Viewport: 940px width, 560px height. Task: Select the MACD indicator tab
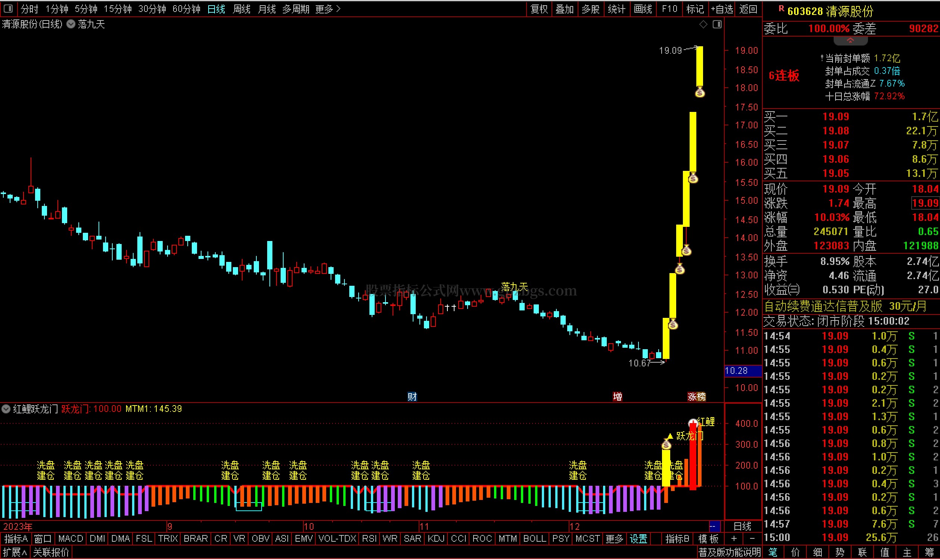(x=71, y=539)
